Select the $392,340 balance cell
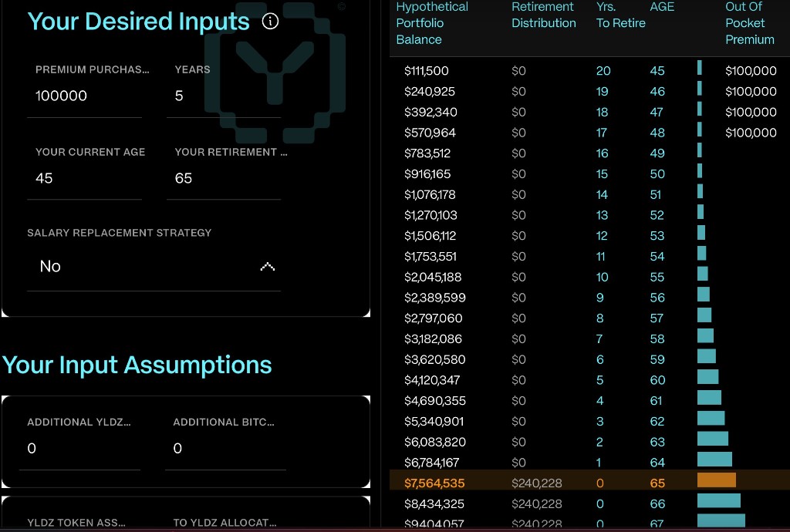Screen dimensions: 790x532 (x=430, y=113)
